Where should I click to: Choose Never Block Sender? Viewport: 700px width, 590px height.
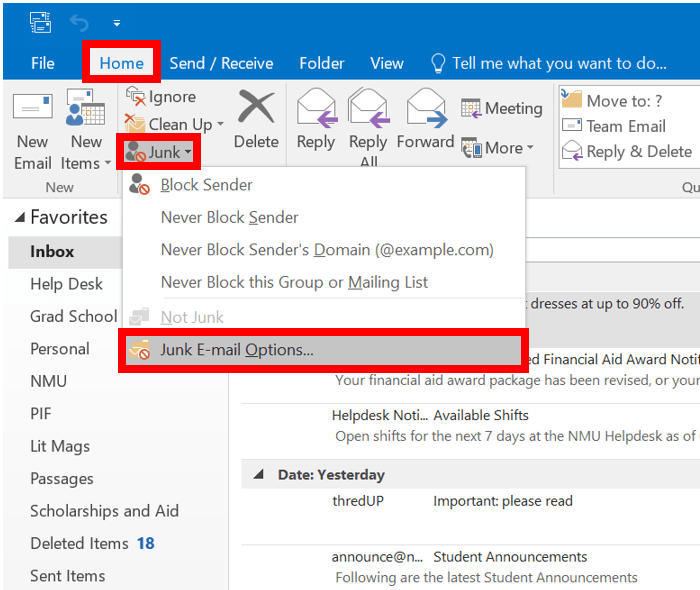(324, 217)
